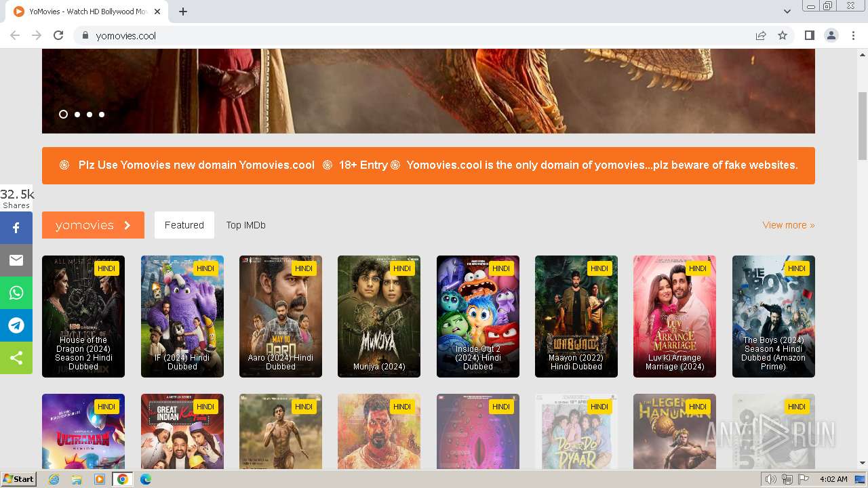Click the 18+ Entry link
Viewport: 868px width, 488px height.
[363, 165]
